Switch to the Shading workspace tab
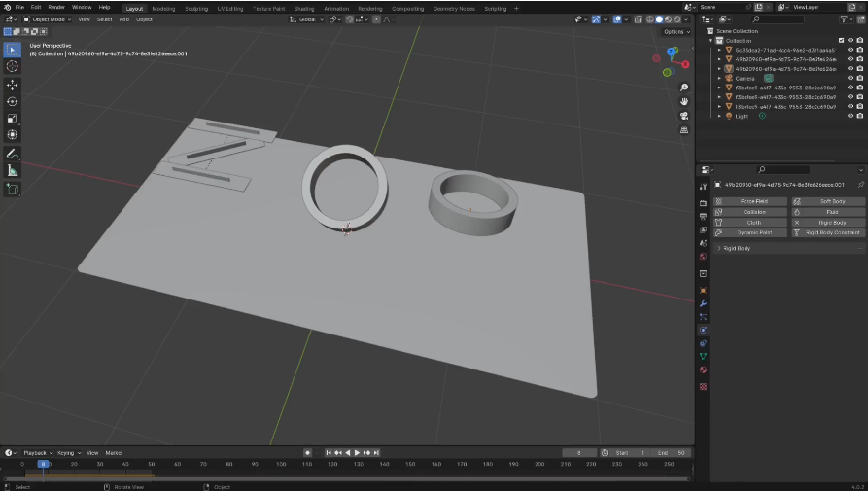868x492 pixels. pos(304,9)
